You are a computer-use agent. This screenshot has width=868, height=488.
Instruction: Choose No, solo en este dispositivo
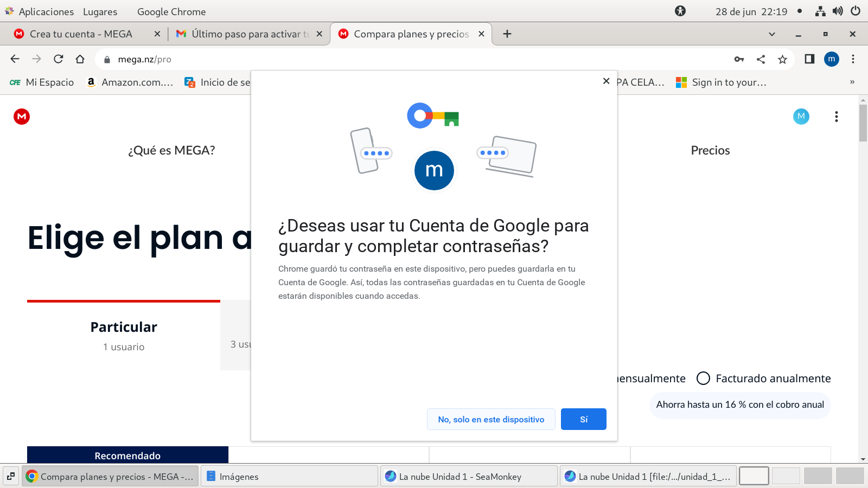(491, 419)
